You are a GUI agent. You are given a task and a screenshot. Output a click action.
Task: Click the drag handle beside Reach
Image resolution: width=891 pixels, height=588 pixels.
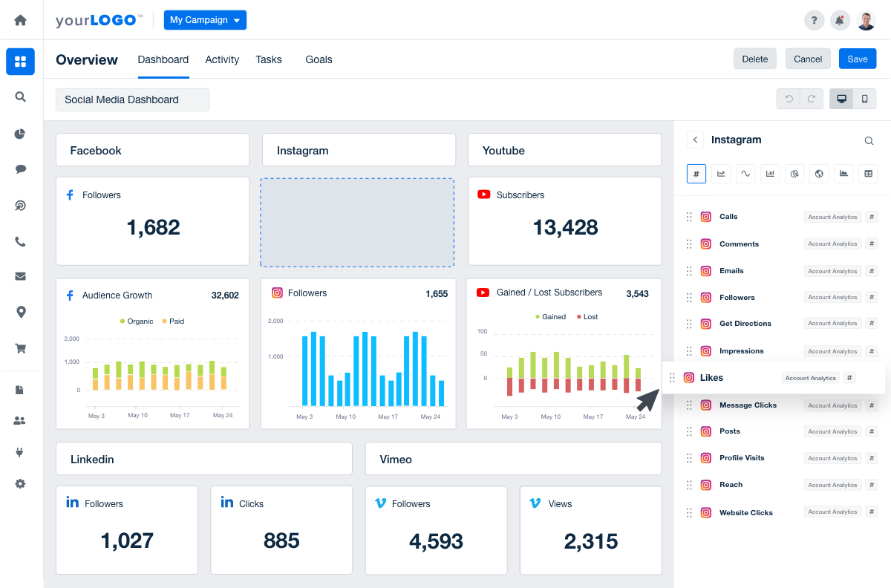(x=689, y=485)
